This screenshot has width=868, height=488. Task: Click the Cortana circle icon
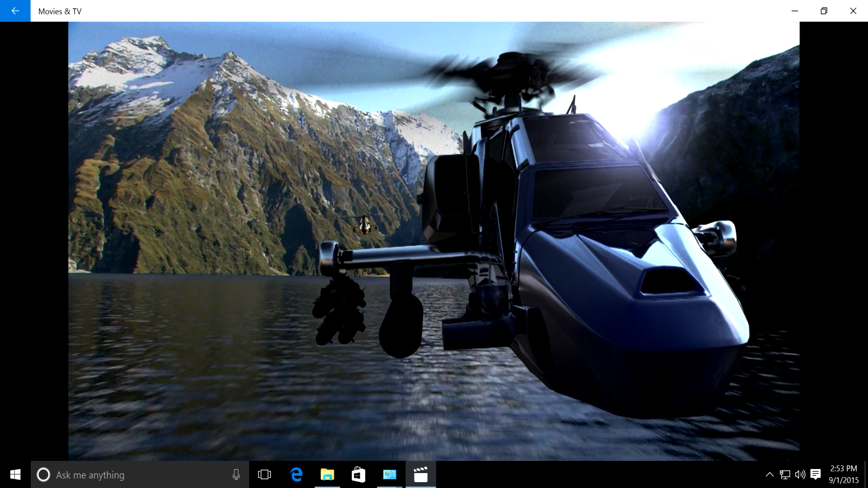pos(43,474)
